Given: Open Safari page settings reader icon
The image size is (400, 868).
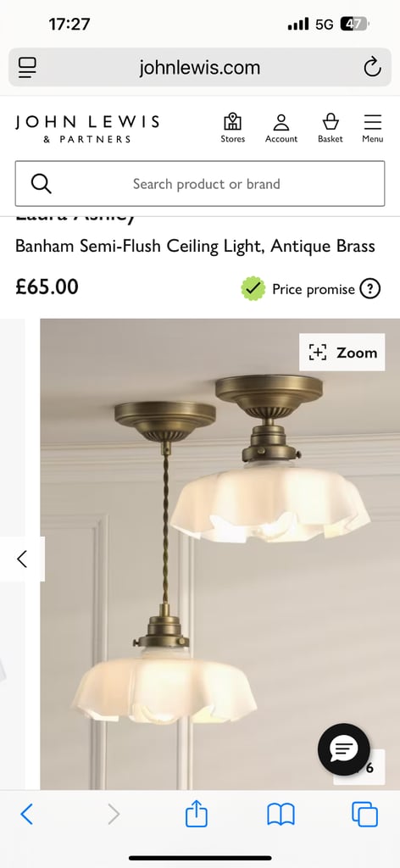Looking at the screenshot, I should (x=27, y=68).
